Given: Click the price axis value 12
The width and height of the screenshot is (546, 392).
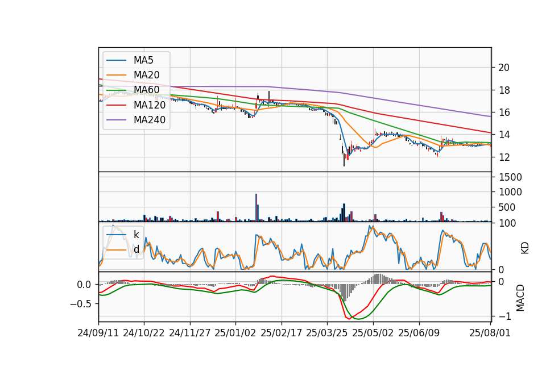Looking at the screenshot, I should (504, 157).
